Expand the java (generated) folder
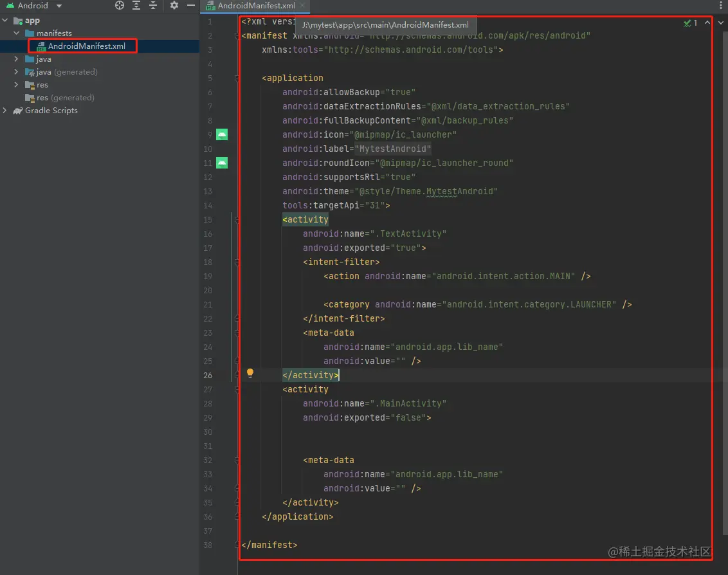This screenshot has height=575, width=728. coord(16,72)
